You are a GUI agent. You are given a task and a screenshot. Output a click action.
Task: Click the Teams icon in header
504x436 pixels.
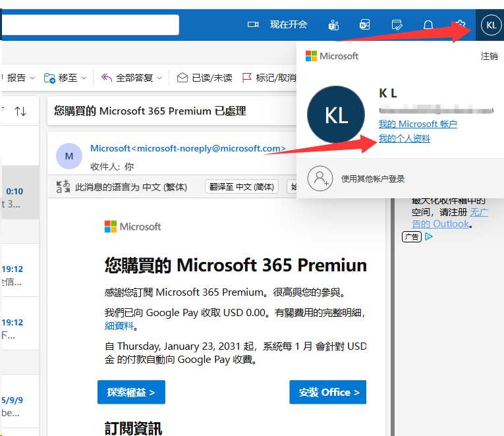click(x=333, y=25)
